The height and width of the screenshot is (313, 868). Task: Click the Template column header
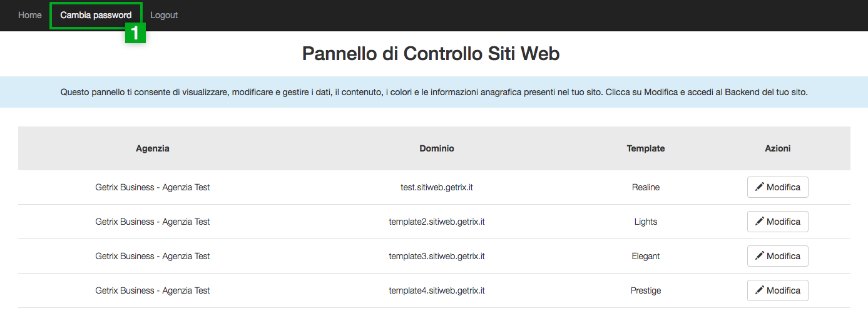pyautogui.click(x=646, y=148)
